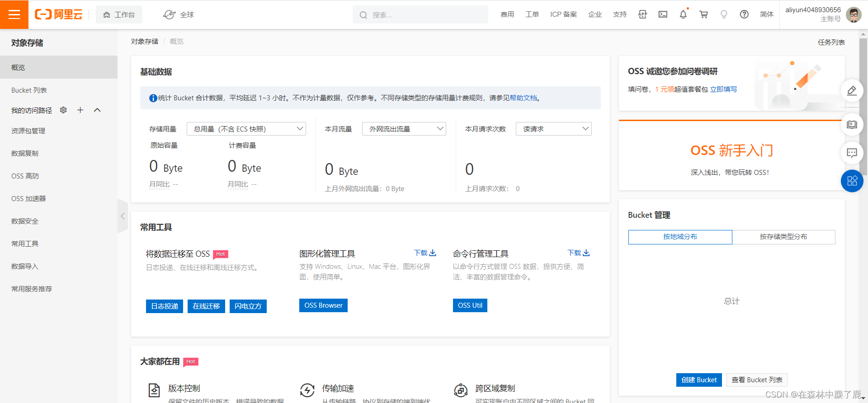868x403 pixels.
Task: Open 常用工具 in the sidebar
Action: [x=59, y=244]
